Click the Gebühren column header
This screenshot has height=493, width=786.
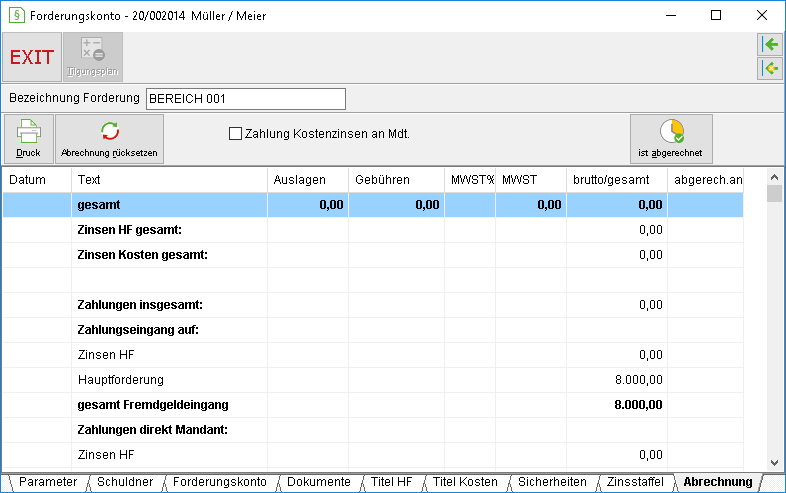[x=397, y=180]
